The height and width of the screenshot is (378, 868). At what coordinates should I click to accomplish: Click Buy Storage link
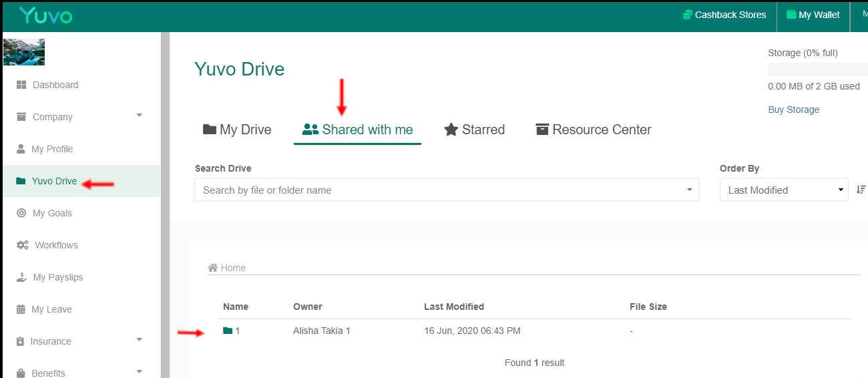(x=794, y=110)
